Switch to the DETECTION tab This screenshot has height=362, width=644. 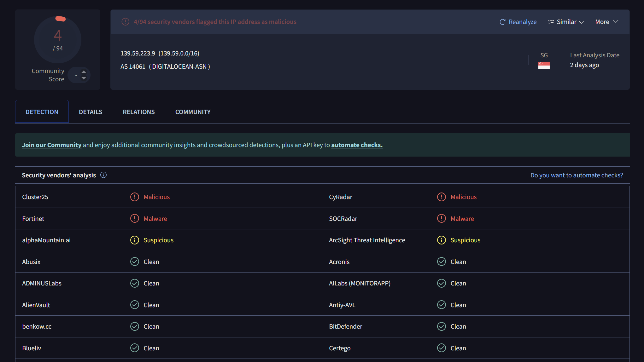tap(42, 112)
